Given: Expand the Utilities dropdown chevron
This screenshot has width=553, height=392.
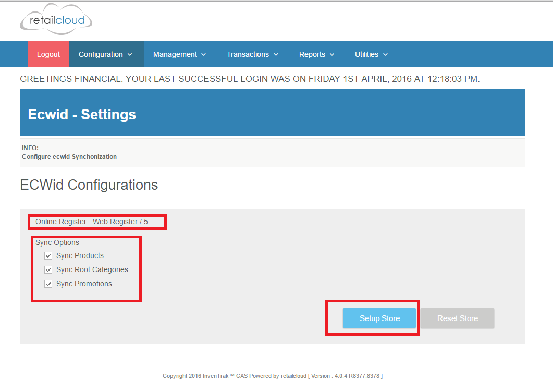Looking at the screenshot, I should (386, 54).
